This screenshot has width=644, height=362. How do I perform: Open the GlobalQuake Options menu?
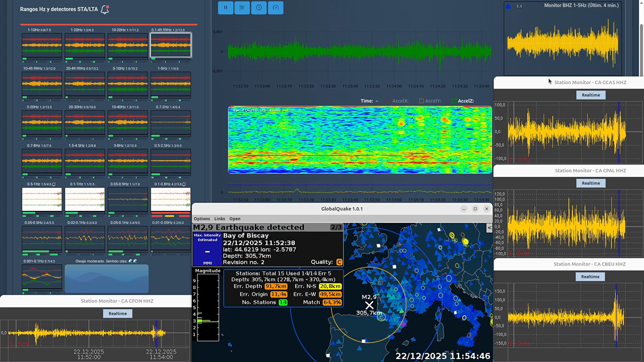[202, 219]
